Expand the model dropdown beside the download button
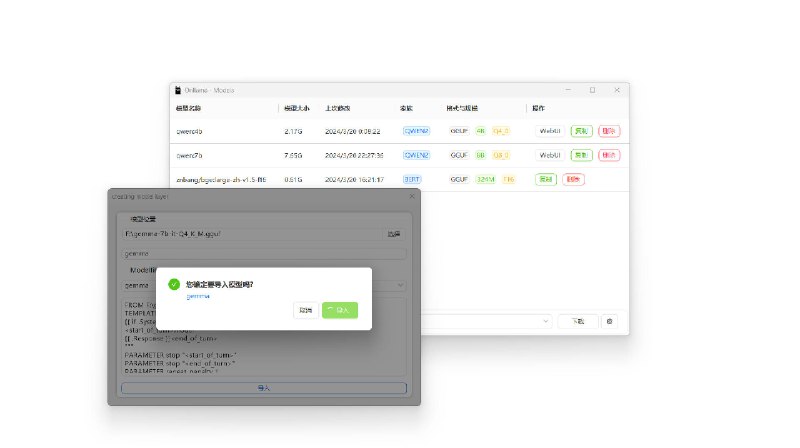This screenshot has width=800, height=448. pos(545,321)
